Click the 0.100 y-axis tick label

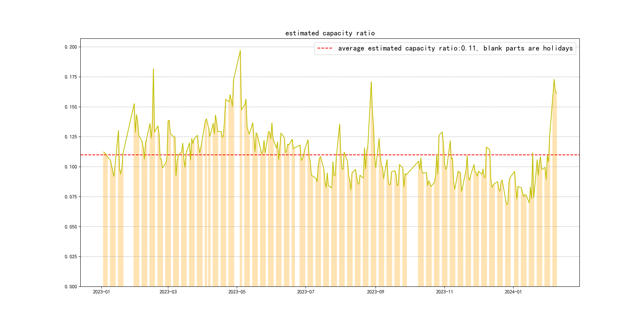tap(71, 167)
